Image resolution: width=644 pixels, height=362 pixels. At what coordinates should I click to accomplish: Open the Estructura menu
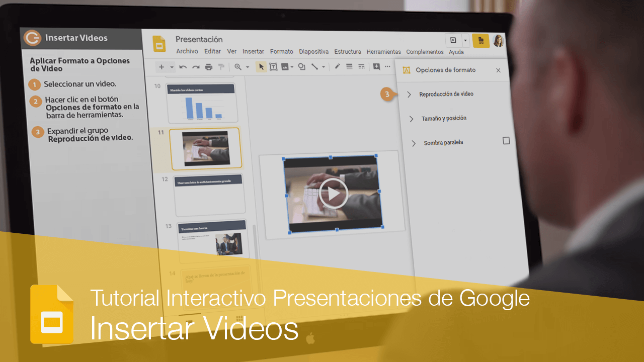[x=348, y=51]
